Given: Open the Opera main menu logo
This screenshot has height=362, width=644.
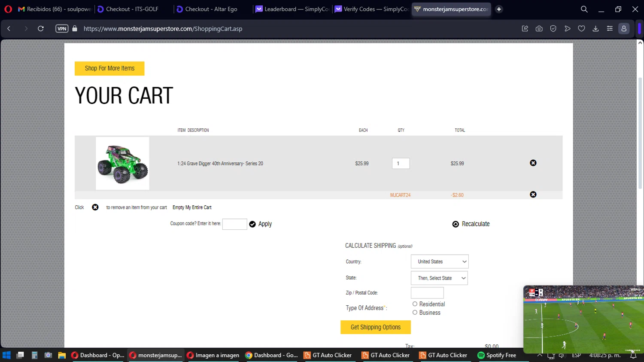Looking at the screenshot, I should (8, 9).
